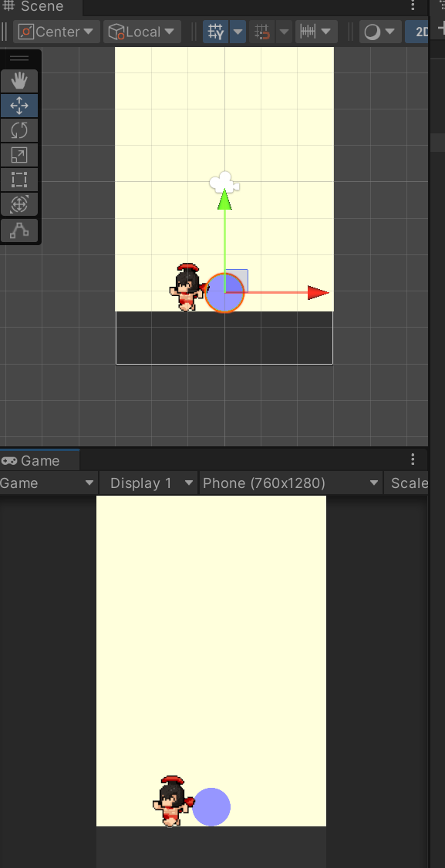The width and height of the screenshot is (445, 868).
Task: Select the Rect tool
Action: point(19,180)
